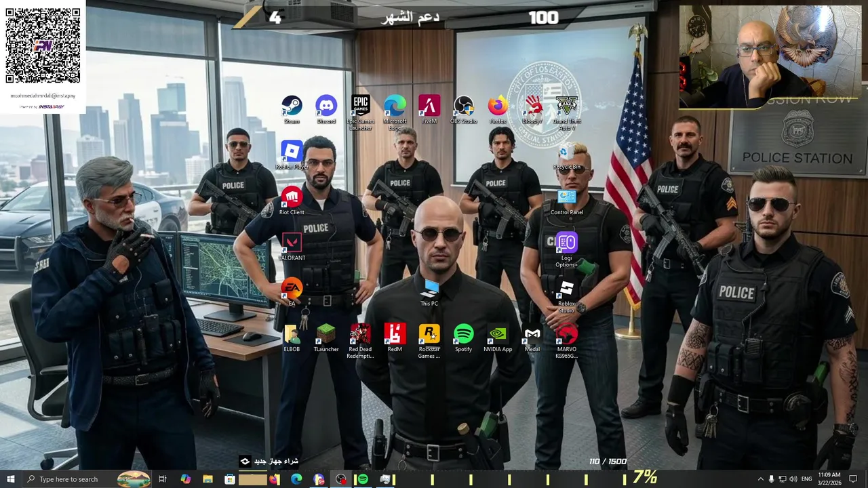Open network settings tray icon
Screen dimensions: 868x488
[x=782, y=479]
